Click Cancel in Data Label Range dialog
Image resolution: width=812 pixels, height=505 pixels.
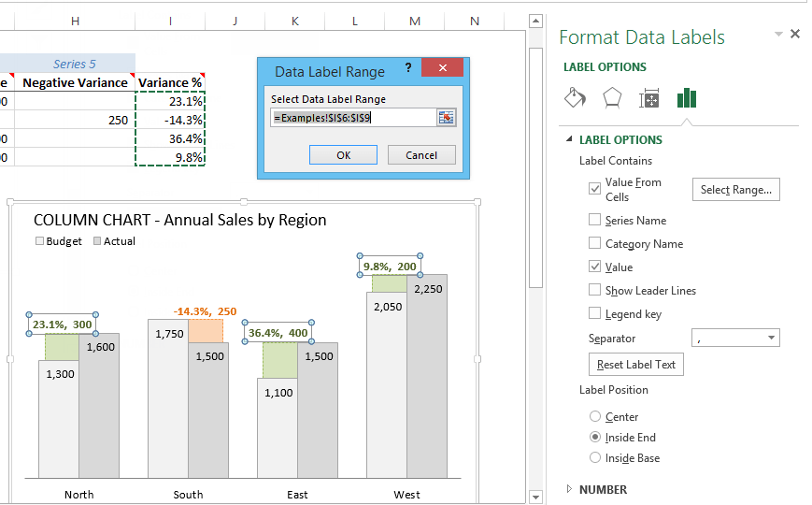421,155
